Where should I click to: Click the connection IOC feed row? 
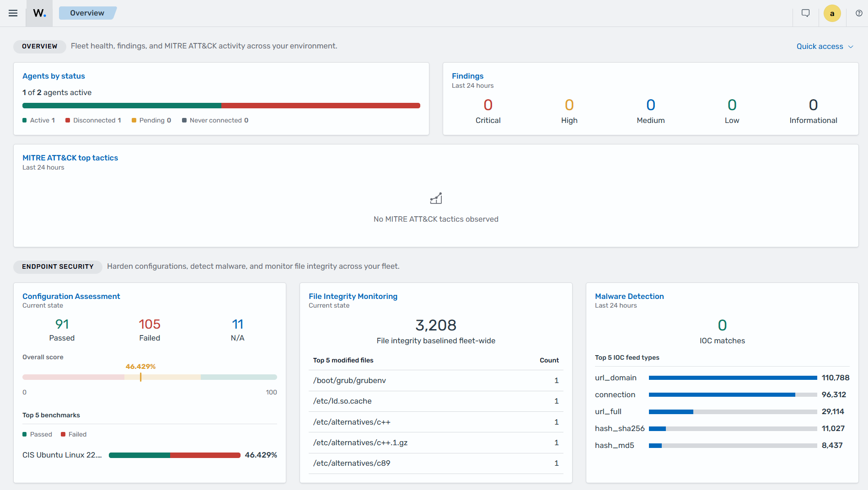click(722, 394)
